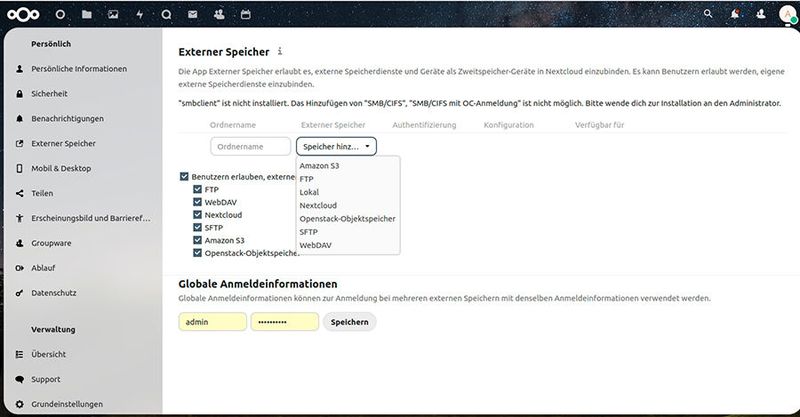Screen dimensions: 800x417
Task: Open the Dashboard circle icon
Action: click(60, 15)
